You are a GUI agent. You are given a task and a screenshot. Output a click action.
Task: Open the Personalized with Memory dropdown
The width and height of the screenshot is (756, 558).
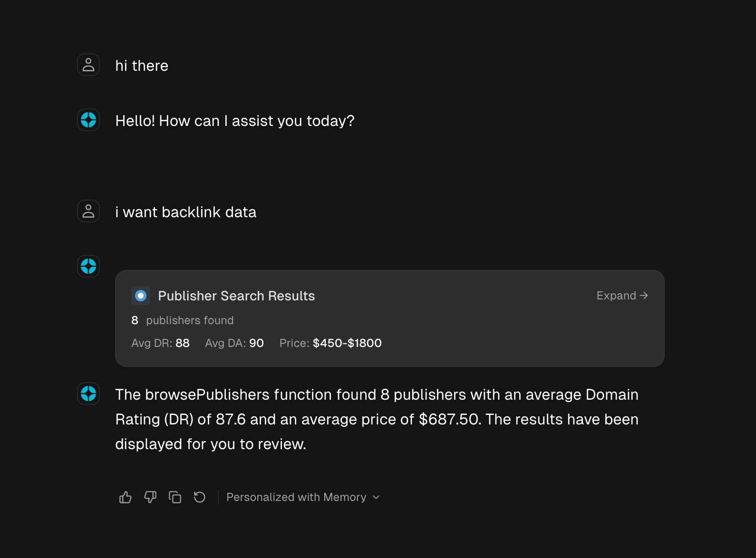coord(296,497)
